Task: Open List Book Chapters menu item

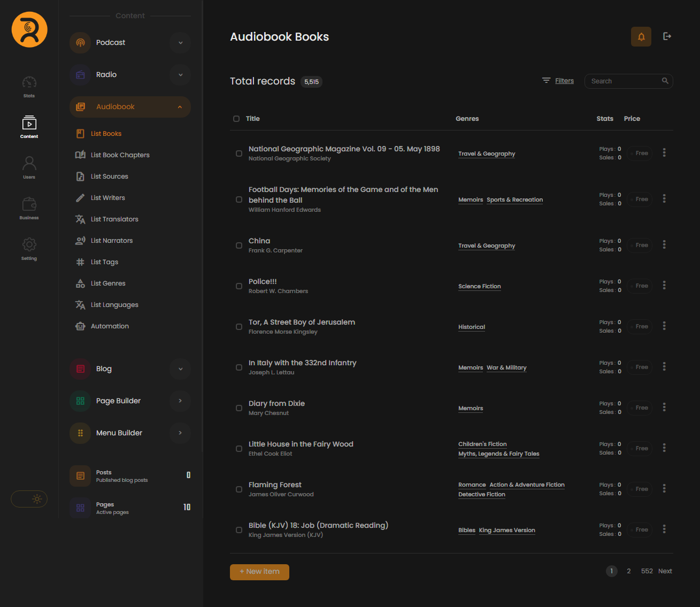Action: (x=120, y=155)
